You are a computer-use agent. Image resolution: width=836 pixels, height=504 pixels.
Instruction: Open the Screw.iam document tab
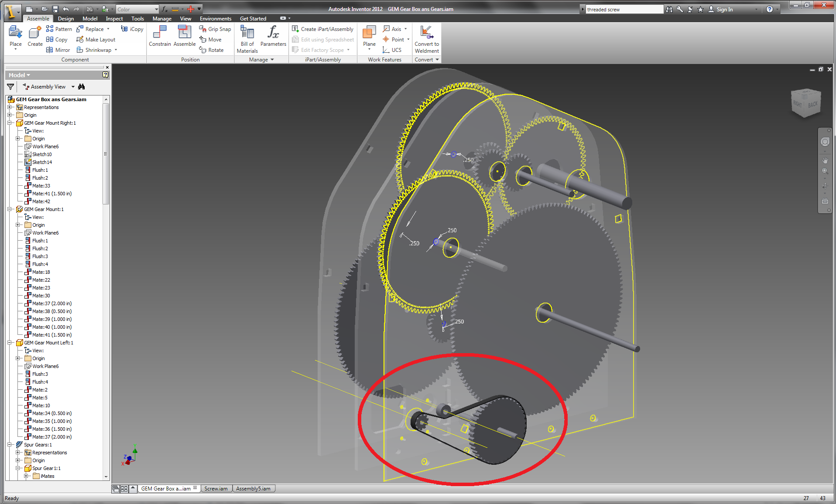click(x=216, y=488)
